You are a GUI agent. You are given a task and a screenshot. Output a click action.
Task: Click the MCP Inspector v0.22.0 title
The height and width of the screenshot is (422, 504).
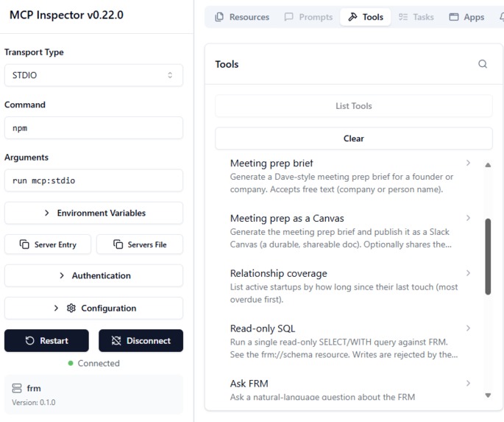66,15
